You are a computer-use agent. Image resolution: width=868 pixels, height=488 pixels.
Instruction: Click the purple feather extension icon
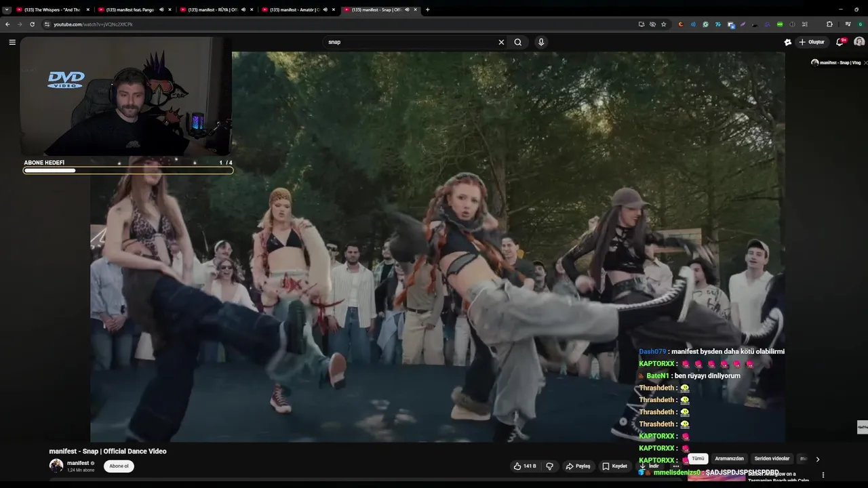(x=743, y=24)
